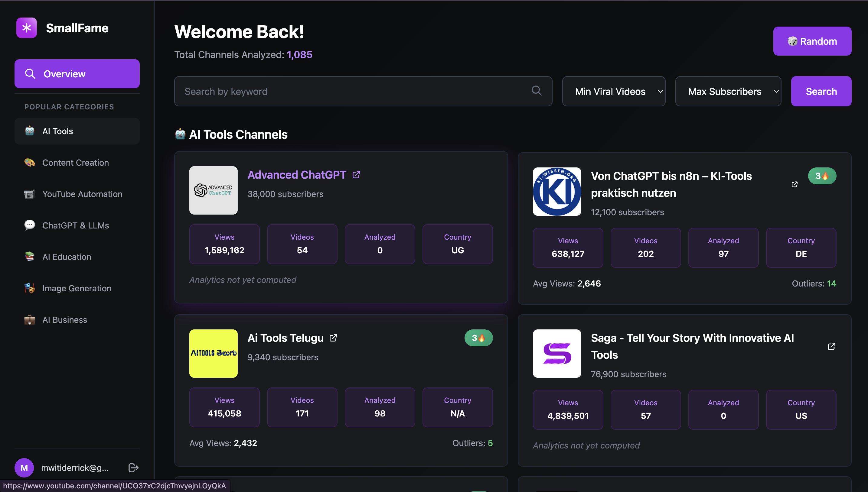Click the Random dice button
Screen dimensions: 868x492
812,41
